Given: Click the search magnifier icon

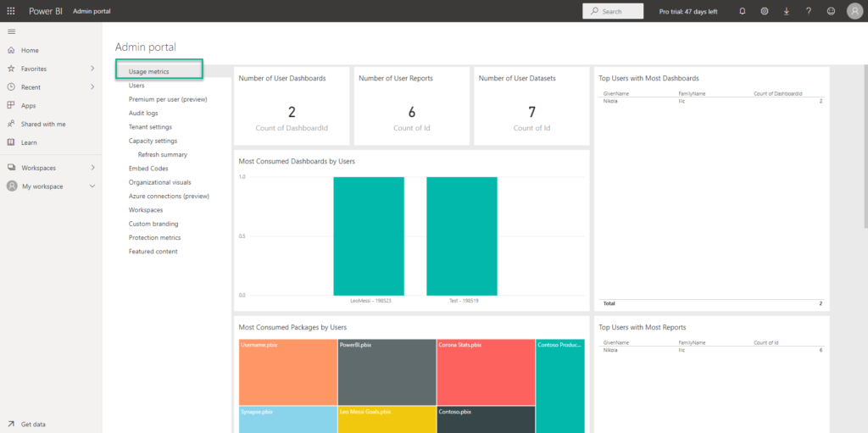Looking at the screenshot, I should coord(594,11).
